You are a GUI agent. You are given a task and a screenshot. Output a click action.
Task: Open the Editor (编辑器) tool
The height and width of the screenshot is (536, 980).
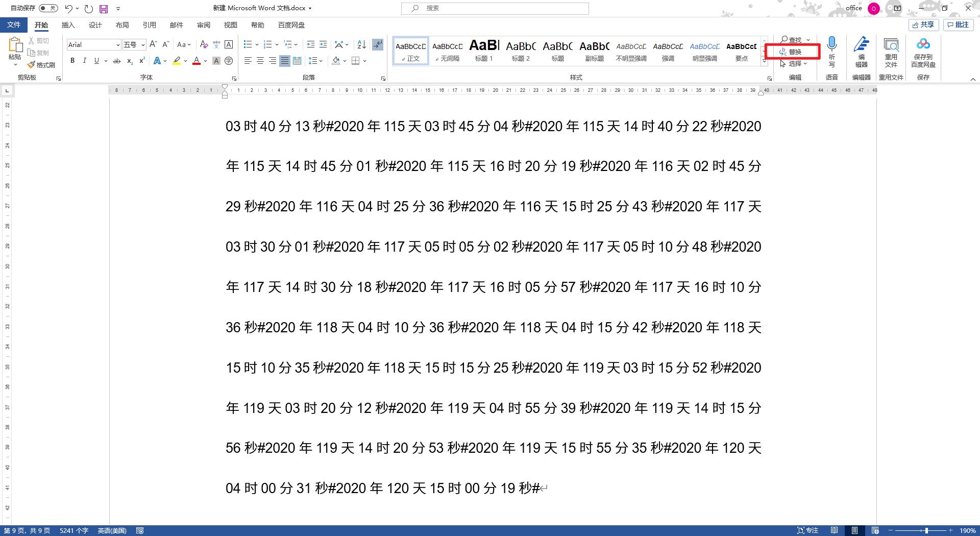click(x=862, y=52)
